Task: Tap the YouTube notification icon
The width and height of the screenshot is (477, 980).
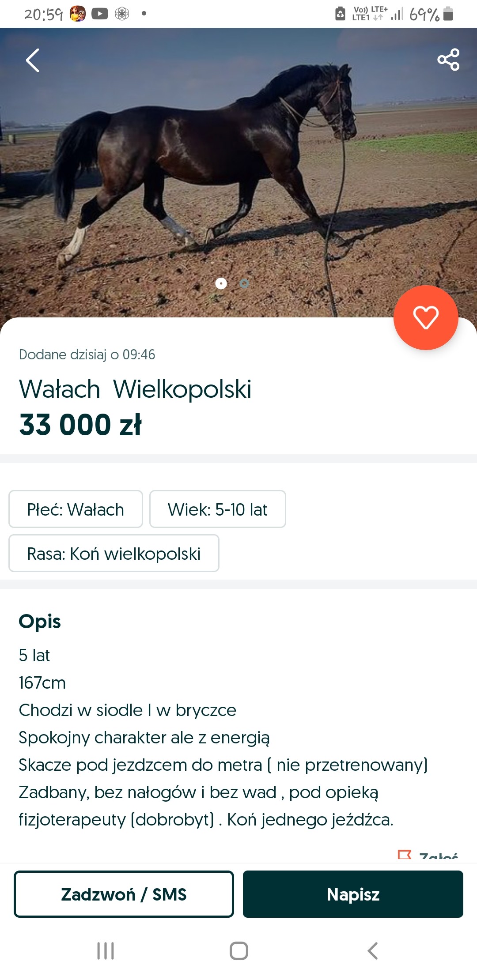Action: [x=100, y=14]
